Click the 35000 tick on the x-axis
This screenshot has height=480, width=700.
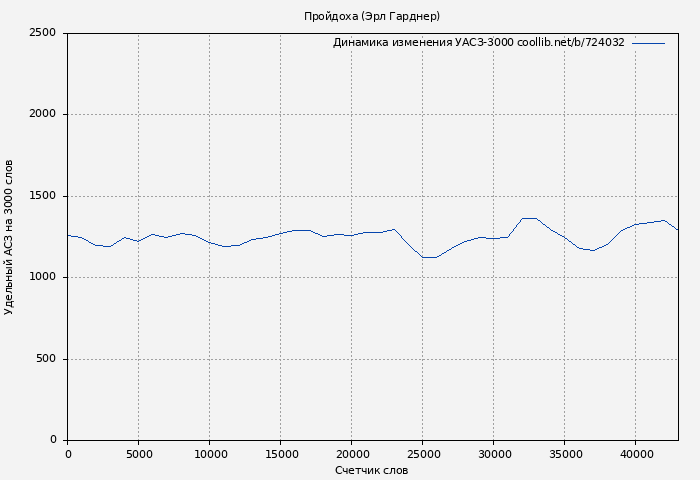click(x=564, y=454)
